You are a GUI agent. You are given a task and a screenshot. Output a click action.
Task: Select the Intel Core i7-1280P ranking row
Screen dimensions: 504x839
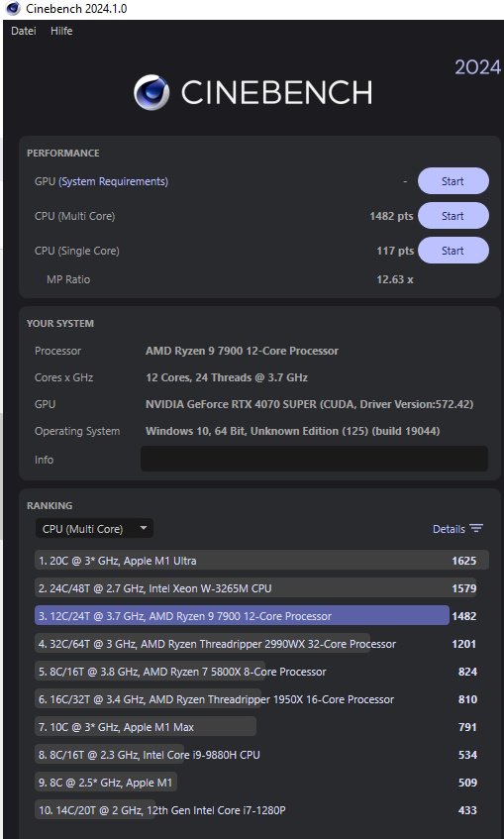(261, 810)
